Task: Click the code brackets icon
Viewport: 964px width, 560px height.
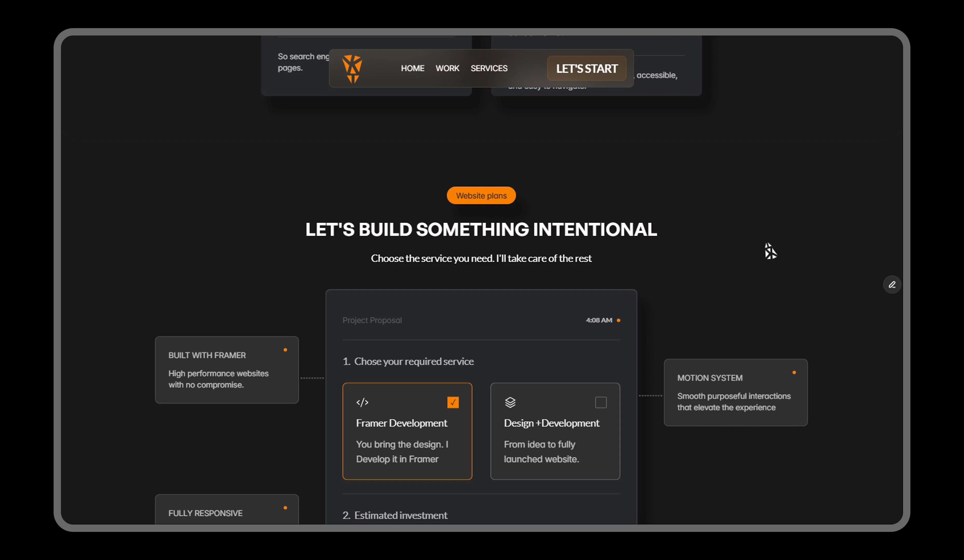Action: 362,402
